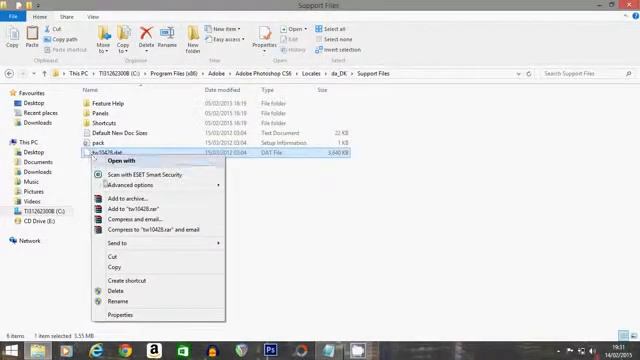Viewport: 640px width, 360px height.
Task: Choose Copy in context menu
Action: click(158, 267)
